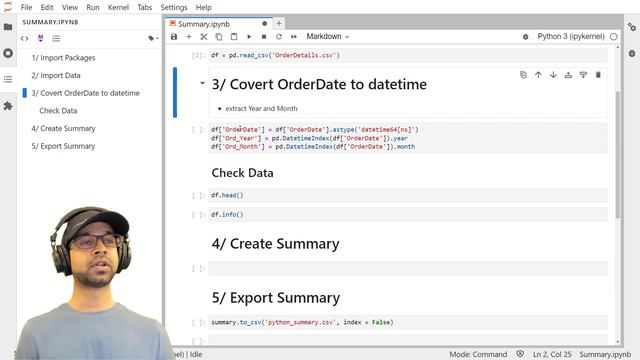The height and width of the screenshot is (360, 640).
Task: Switch kernel via Python 3 (ipykernel) button
Action: [x=571, y=37]
